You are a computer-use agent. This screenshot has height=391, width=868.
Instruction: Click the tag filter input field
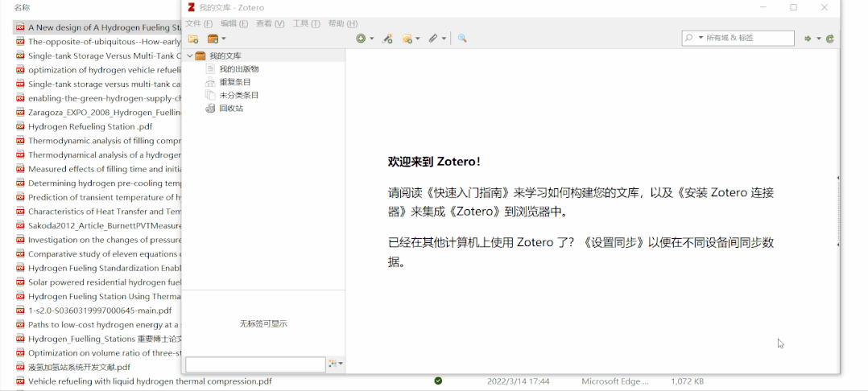click(x=255, y=364)
